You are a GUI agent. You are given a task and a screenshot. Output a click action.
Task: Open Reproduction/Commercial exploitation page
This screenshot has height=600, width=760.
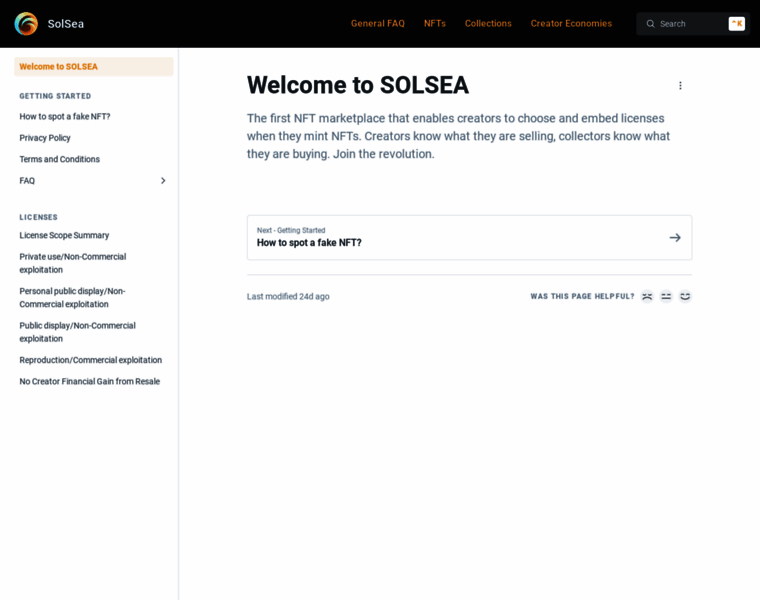click(91, 360)
